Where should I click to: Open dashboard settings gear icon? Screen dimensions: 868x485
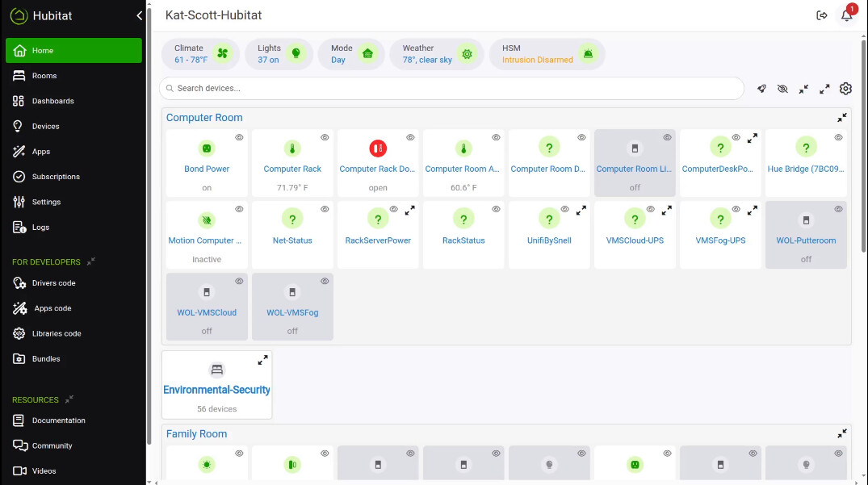pos(845,89)
